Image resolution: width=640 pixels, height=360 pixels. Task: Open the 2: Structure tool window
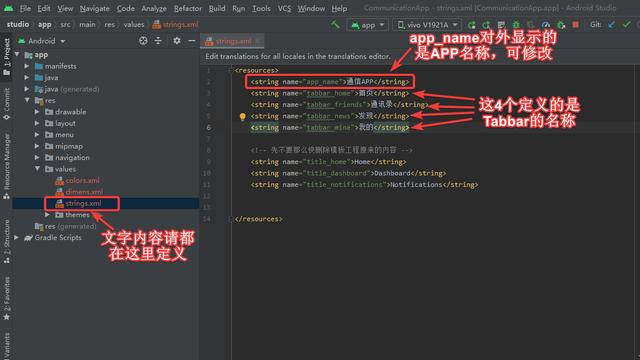coord(7,242)
